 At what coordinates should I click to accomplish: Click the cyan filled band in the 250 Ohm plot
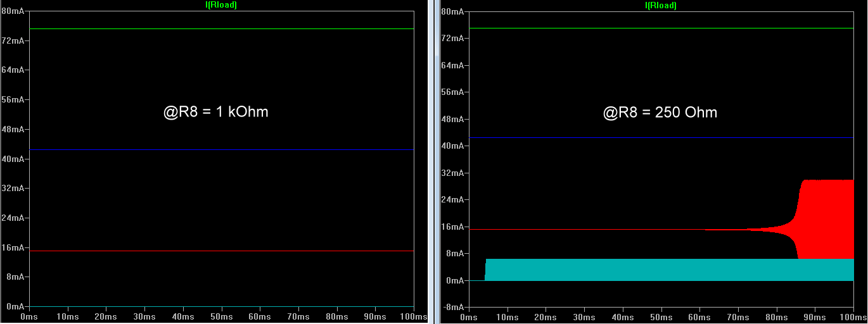(669, 270)
